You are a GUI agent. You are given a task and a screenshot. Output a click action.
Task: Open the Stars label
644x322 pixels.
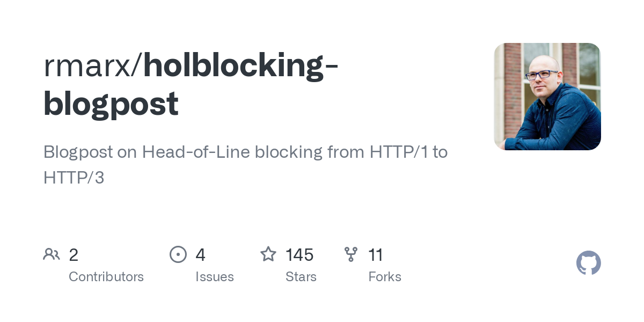pos(301,277)
